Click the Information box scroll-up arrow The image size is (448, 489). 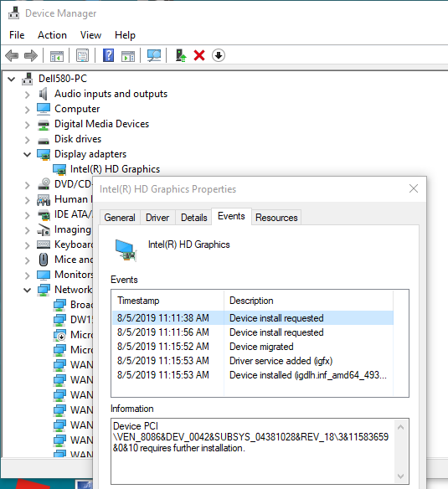click(401, 427)
